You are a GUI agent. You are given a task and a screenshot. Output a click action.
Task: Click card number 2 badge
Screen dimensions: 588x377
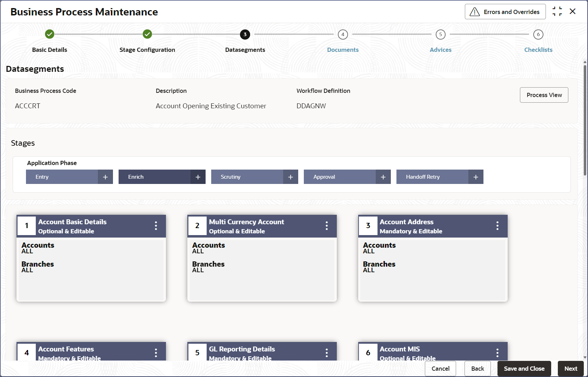(x=198, y=226)
